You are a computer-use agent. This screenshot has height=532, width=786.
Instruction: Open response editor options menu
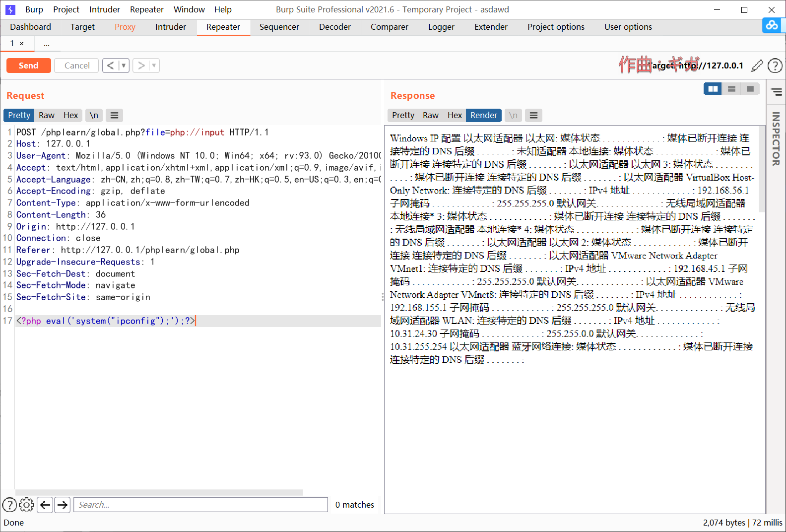pos(533,115)
